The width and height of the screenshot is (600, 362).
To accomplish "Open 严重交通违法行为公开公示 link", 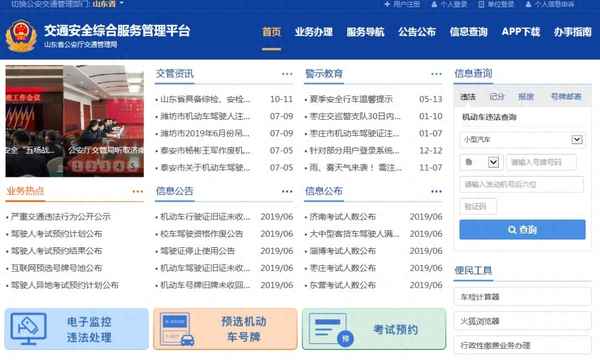I will coord(61,217).
